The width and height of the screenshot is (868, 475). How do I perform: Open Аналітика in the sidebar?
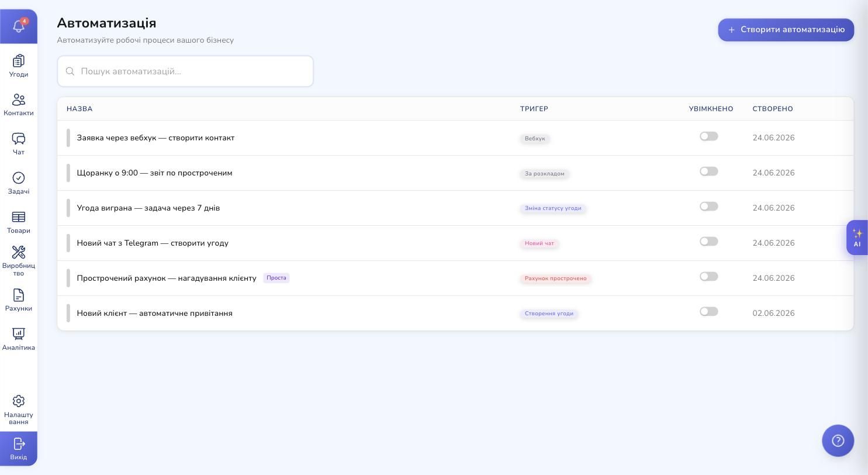coord(19,339)
